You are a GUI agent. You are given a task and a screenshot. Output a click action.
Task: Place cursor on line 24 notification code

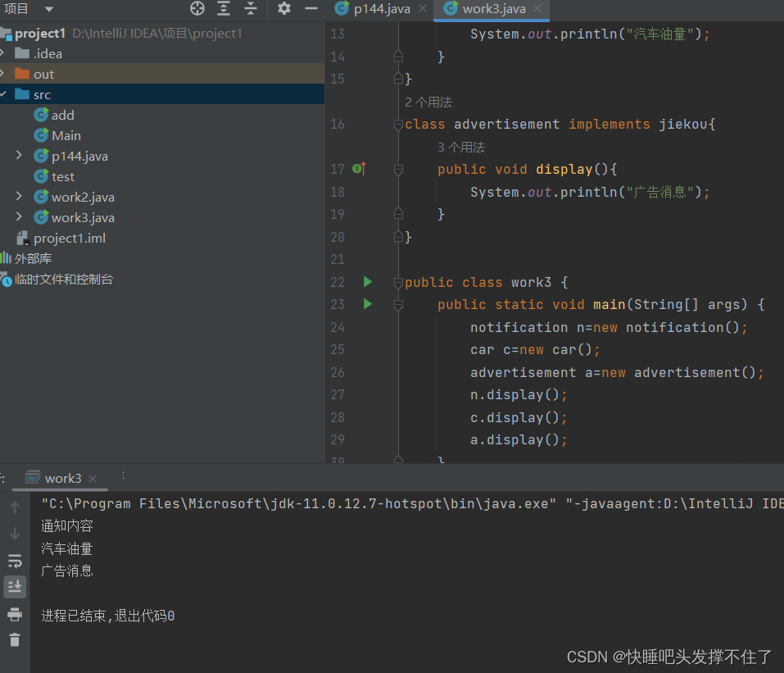click(x=609, y=327)
